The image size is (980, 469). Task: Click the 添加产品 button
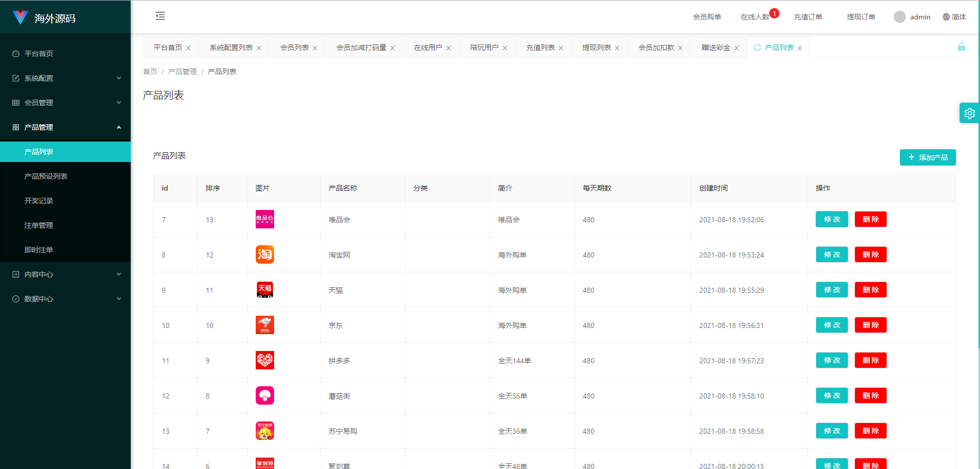coord(927,157)
